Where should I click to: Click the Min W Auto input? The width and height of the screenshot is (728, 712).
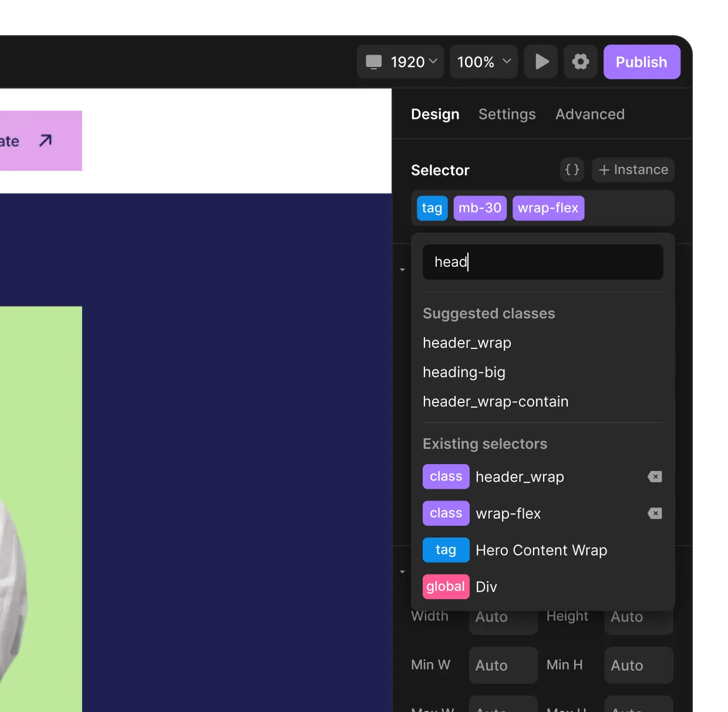[x=503, y=665]
